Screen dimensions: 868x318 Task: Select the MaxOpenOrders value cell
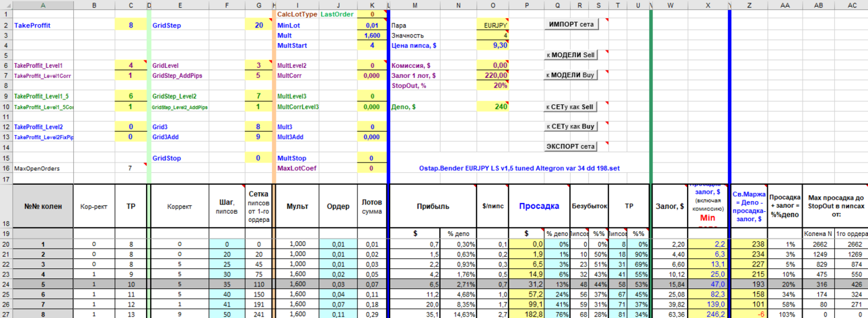131,167
